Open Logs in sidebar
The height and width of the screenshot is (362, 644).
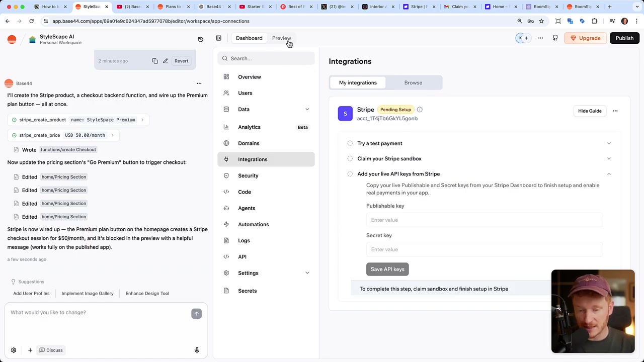(x=266, y=240)
